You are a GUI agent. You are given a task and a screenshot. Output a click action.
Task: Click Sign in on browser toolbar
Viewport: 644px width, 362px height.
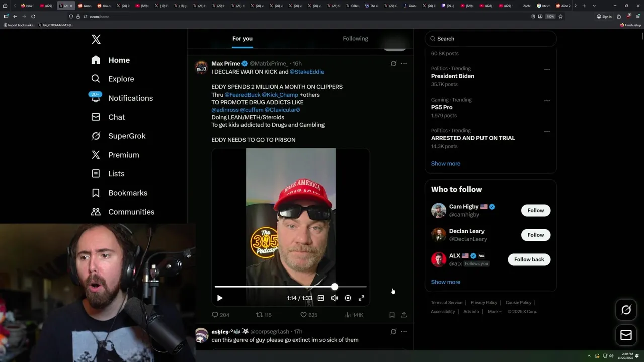(604, 17)
